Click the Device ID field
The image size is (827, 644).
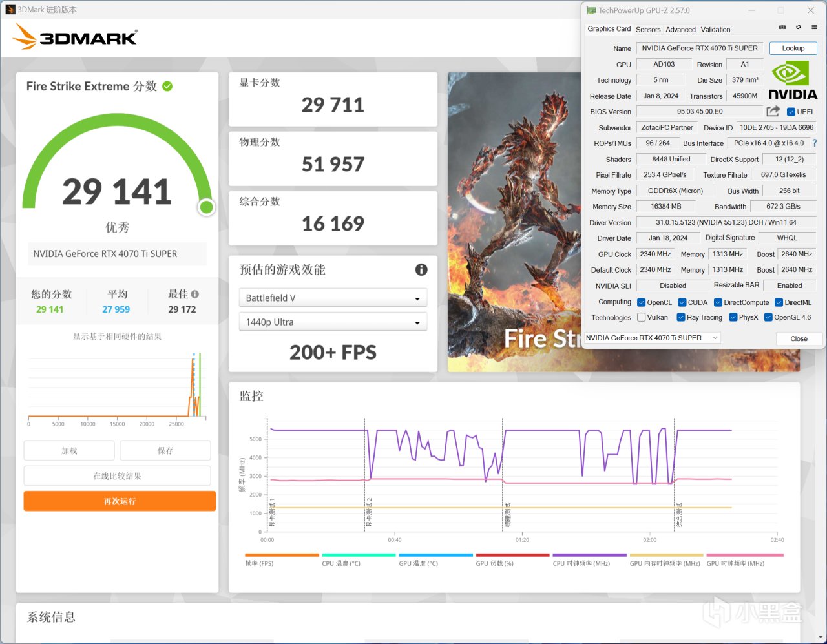point(777,127)
